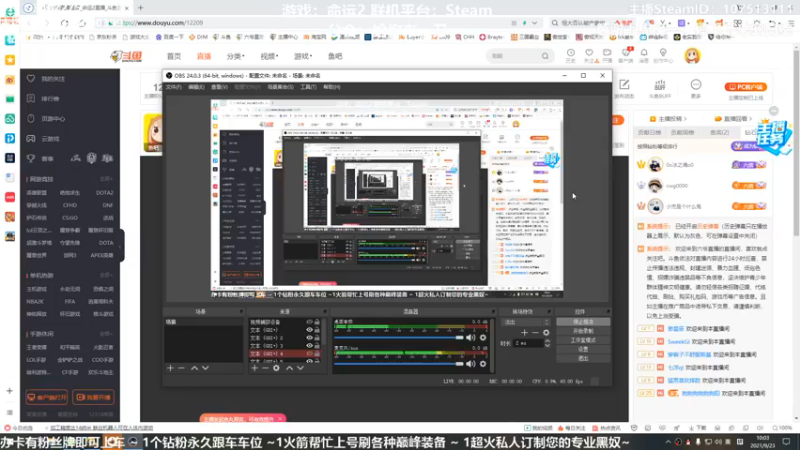
Task: Reload the page in browser toolbar
Action: pyautogui.click(x=64, y=23)
